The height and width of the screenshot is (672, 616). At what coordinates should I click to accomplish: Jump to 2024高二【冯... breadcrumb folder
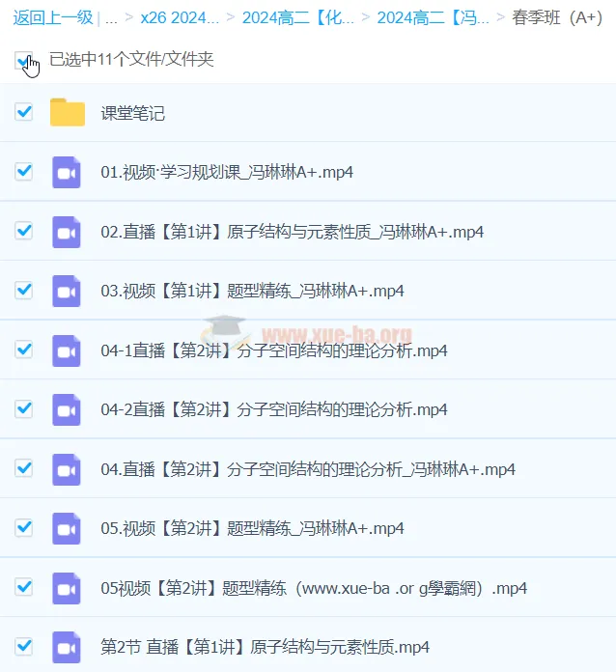pyautogui.click(x=433, y=17)
